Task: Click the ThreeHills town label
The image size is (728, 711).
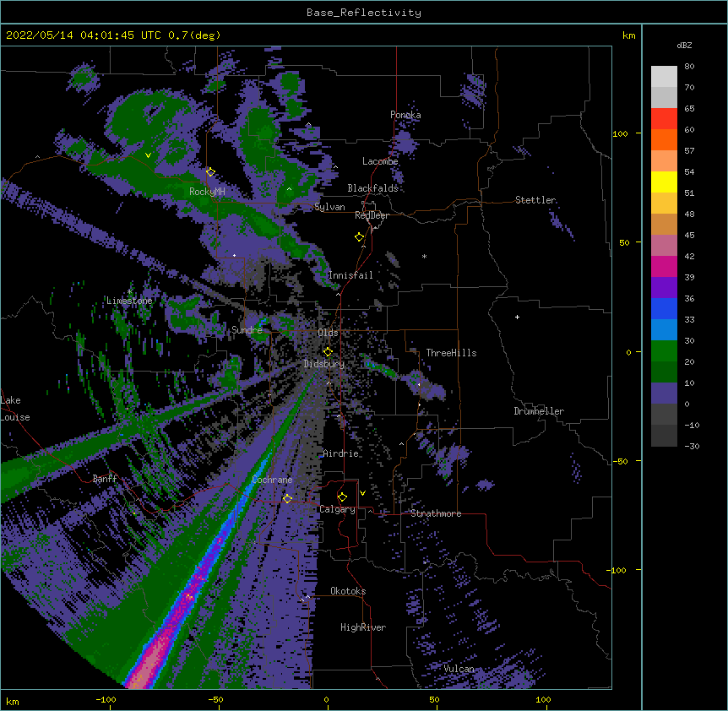Action: coord(451,353)
